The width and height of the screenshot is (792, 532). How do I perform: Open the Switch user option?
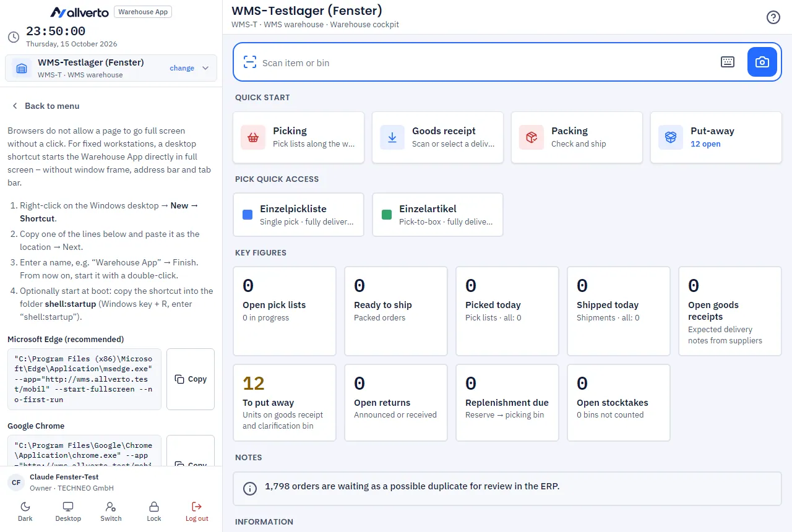[111, 512]
